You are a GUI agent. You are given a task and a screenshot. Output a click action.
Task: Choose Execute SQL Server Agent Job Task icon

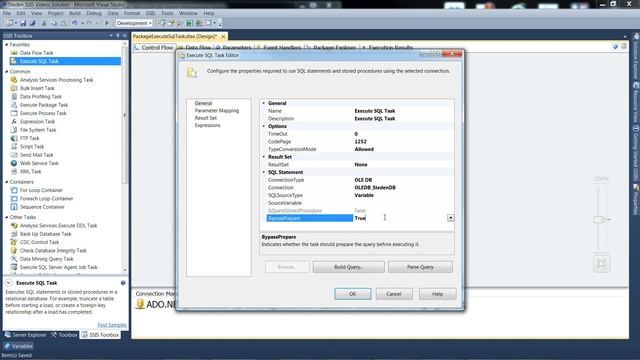14,267
